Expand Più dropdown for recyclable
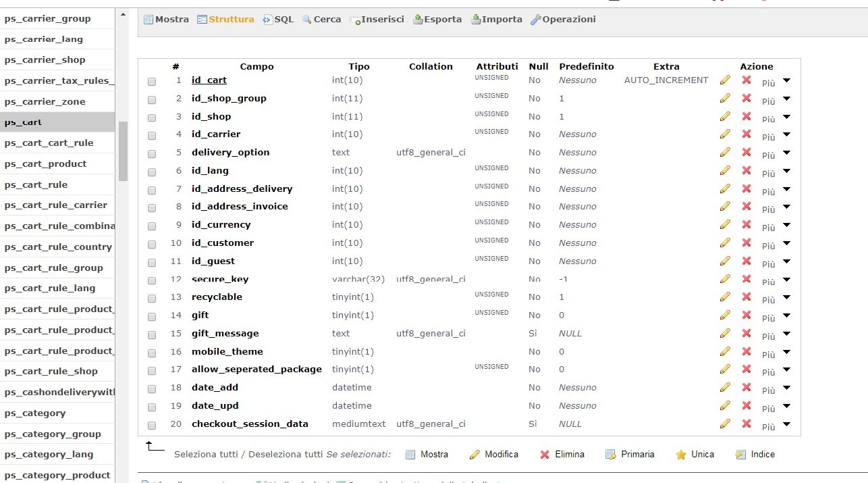Screen dimensions: 868x483 pos(776,299)
